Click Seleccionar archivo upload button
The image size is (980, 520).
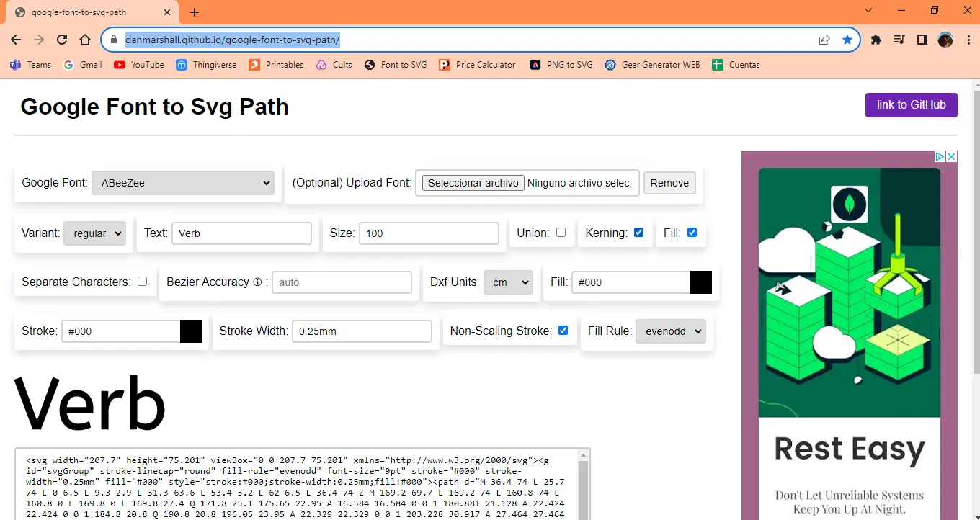pos(473,183)
